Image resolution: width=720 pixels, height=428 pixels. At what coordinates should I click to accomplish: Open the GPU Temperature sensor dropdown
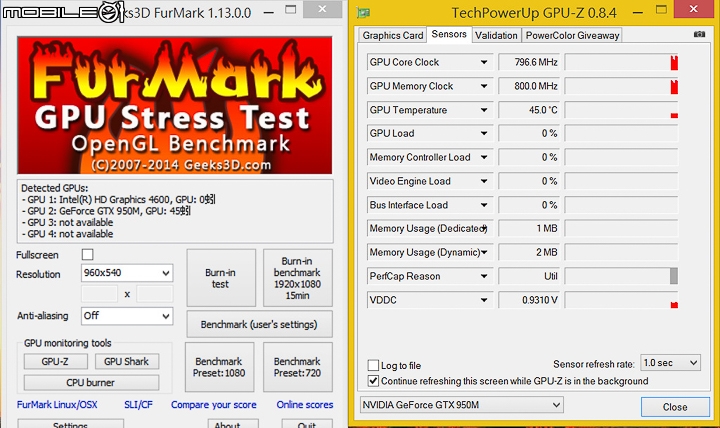484,110
